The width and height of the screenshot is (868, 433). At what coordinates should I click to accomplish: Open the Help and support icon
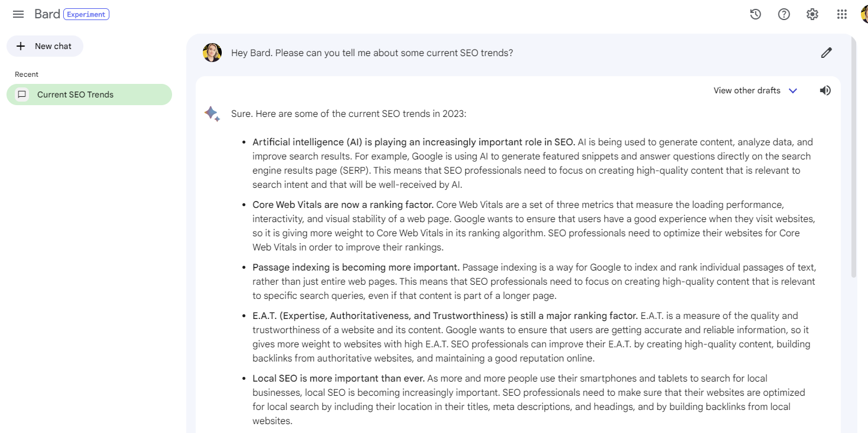[784, 14]
